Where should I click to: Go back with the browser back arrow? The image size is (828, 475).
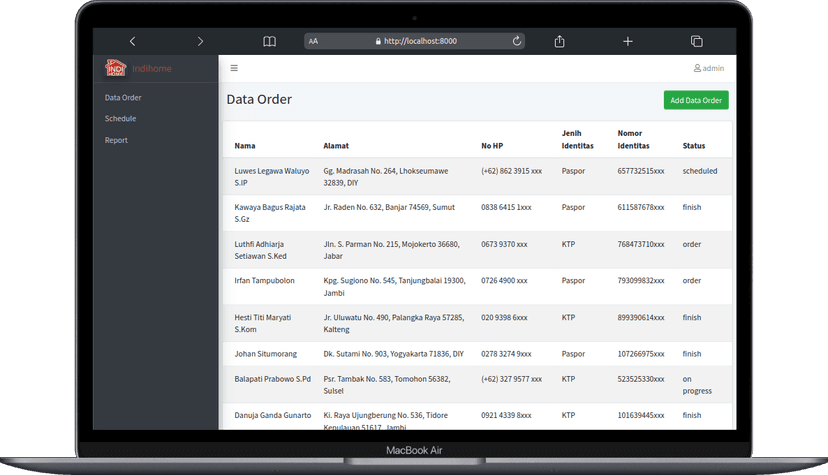coord(133,41)
